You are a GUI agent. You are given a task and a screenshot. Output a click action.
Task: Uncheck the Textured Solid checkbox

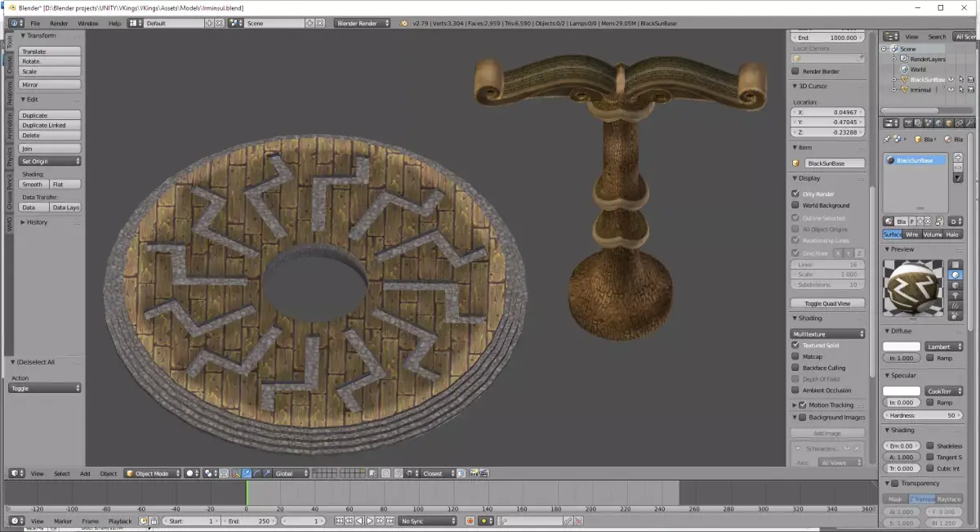[x=795, y=345]
